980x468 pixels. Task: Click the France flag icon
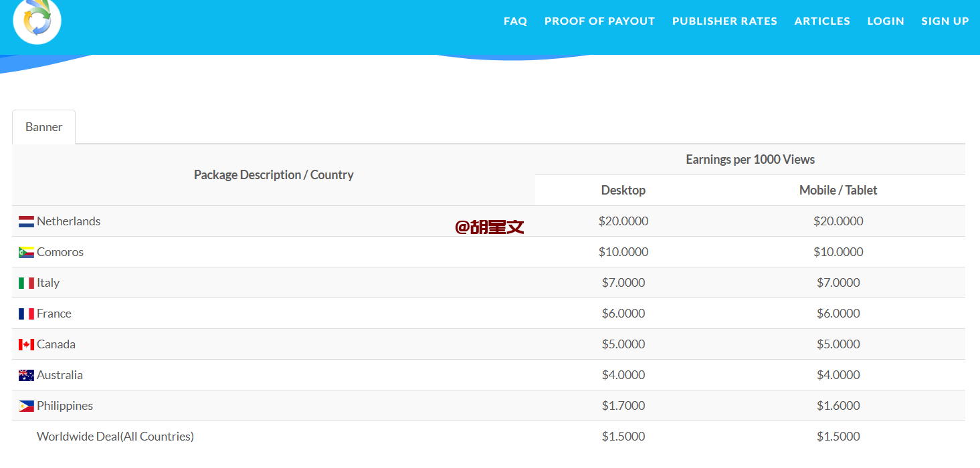(26, 314)
